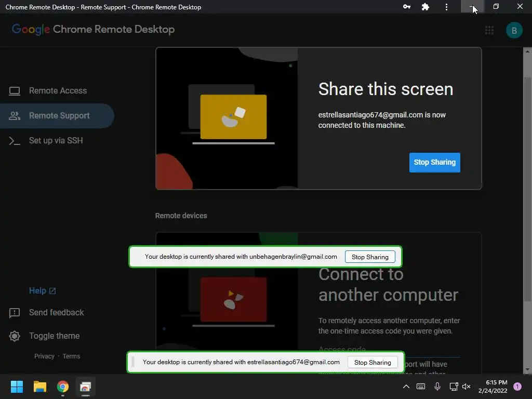Screen dimensions: 532x399
Task: Open Chrome Remote Desktop taskbar app
Action: pyautogui.click(x=86, y=387)
